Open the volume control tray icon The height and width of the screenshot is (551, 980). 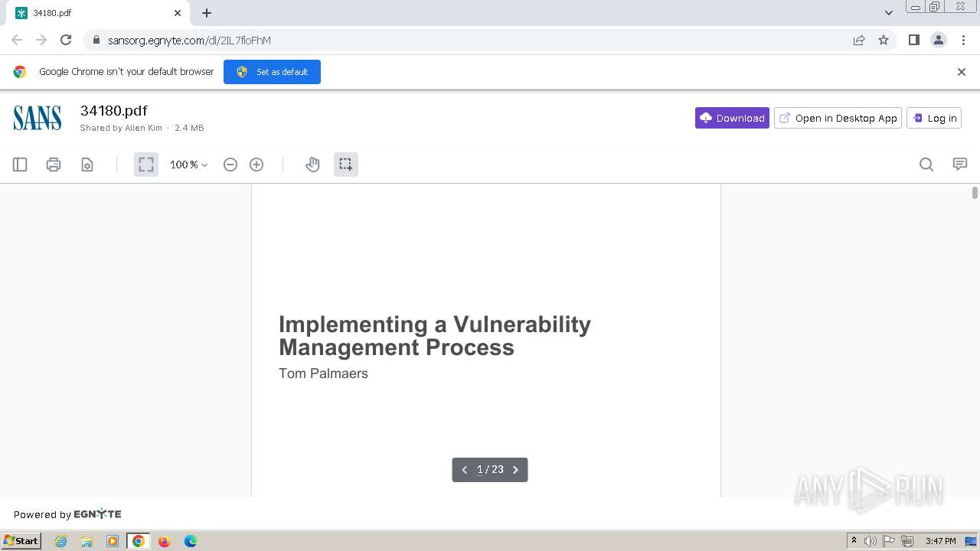(871, 541)
